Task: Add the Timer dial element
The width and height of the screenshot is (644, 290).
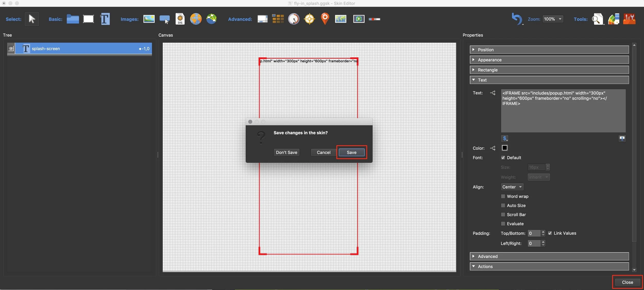Action: [294, 19]
